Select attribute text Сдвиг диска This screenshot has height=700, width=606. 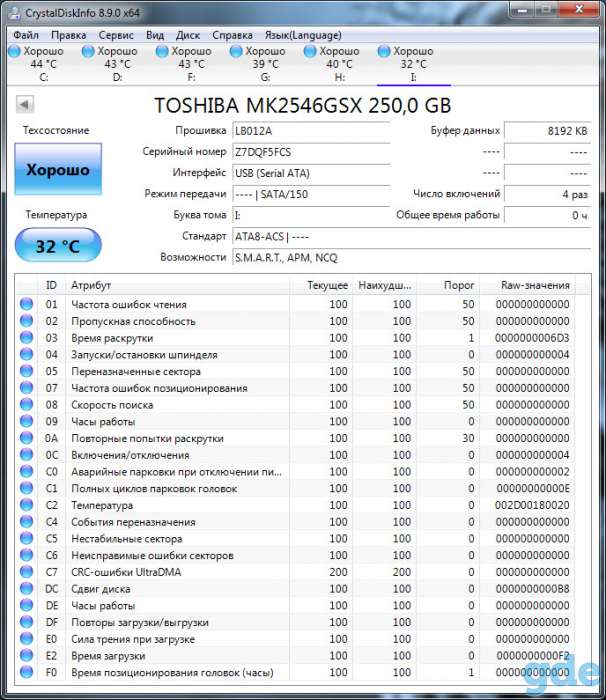coord(101,589)
